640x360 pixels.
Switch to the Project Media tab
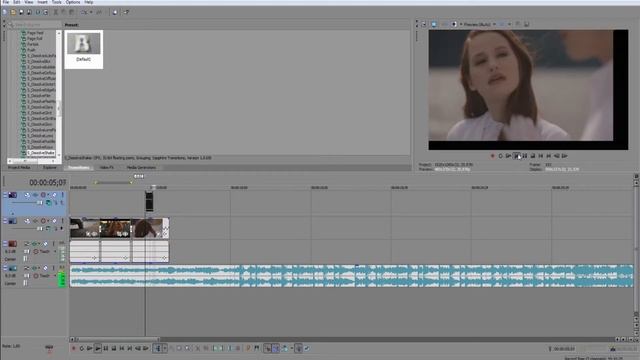click(x=19, y=168)
